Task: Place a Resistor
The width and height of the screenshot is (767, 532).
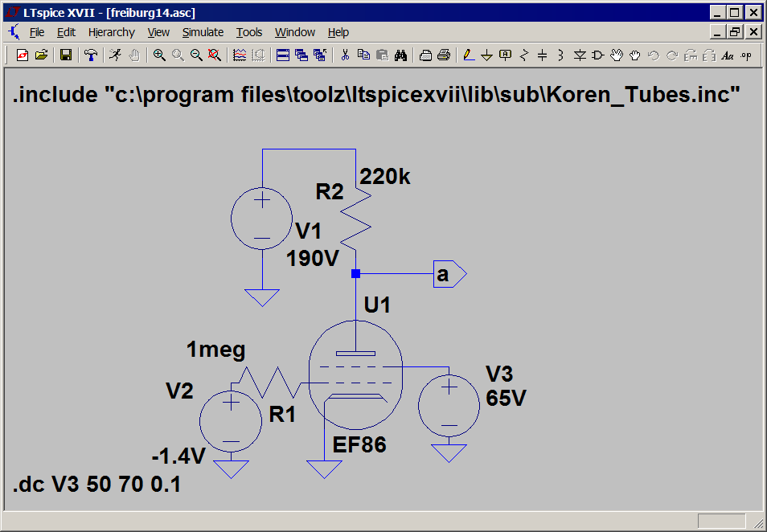Action: (x=524, y=55)
